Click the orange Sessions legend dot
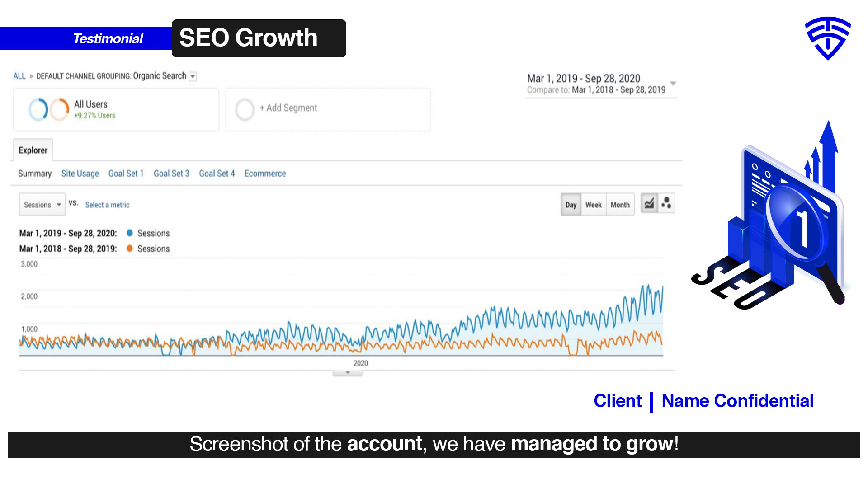The image size is (868, 488). tap(130, 249)
